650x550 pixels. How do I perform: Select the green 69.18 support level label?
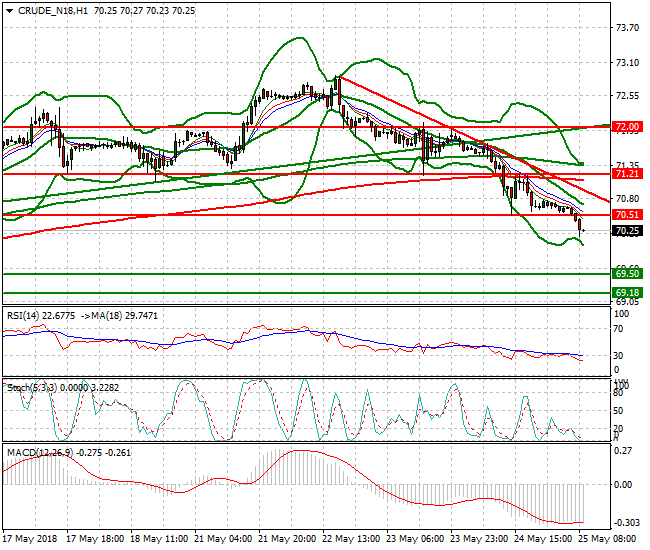coord(627,293)
